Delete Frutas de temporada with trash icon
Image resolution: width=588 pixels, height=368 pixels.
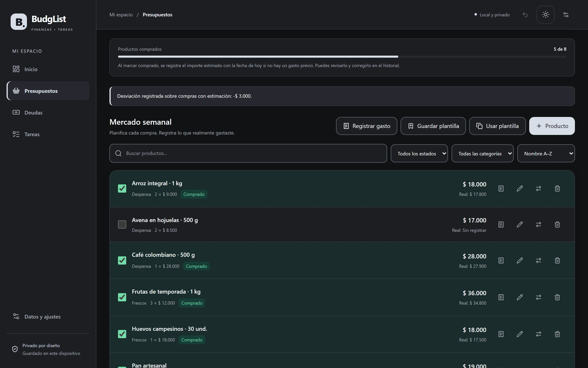point(557,297)
